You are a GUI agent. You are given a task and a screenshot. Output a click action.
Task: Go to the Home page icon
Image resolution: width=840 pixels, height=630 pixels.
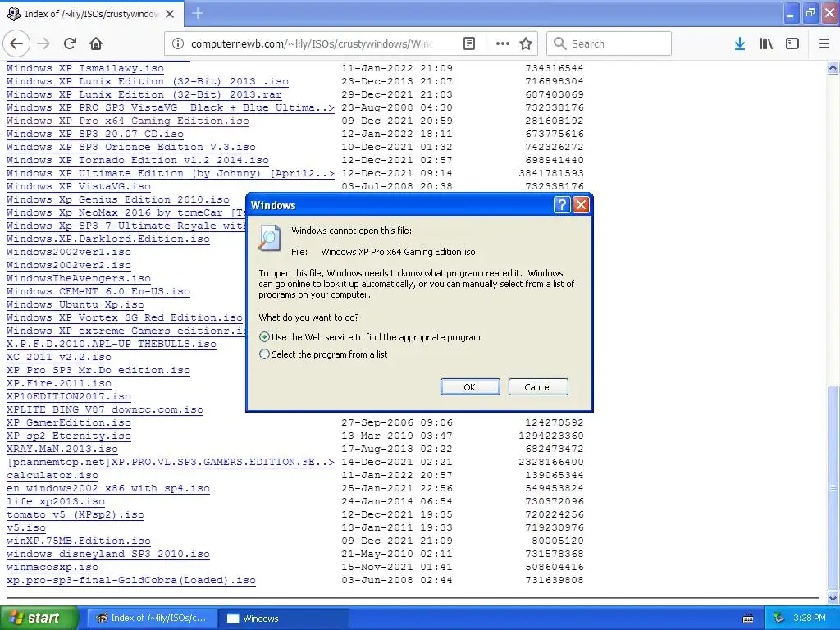[x=96, y=44]
